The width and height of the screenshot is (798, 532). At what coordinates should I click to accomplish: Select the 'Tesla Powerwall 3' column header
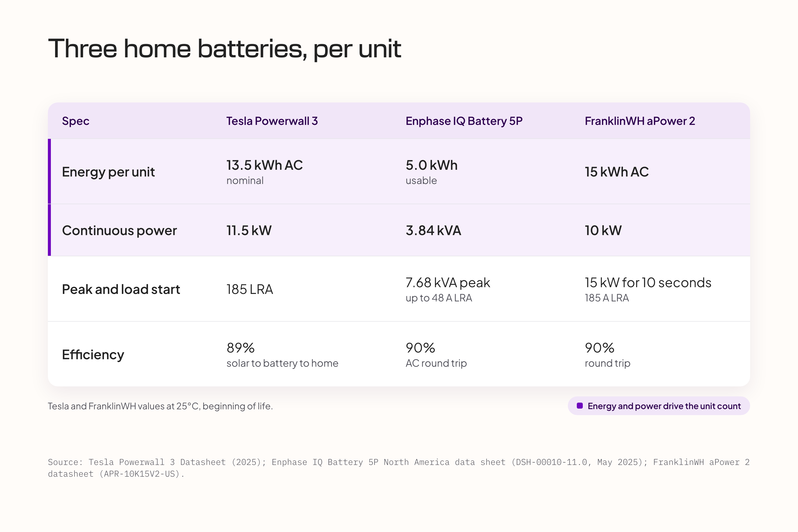[272, 121]
